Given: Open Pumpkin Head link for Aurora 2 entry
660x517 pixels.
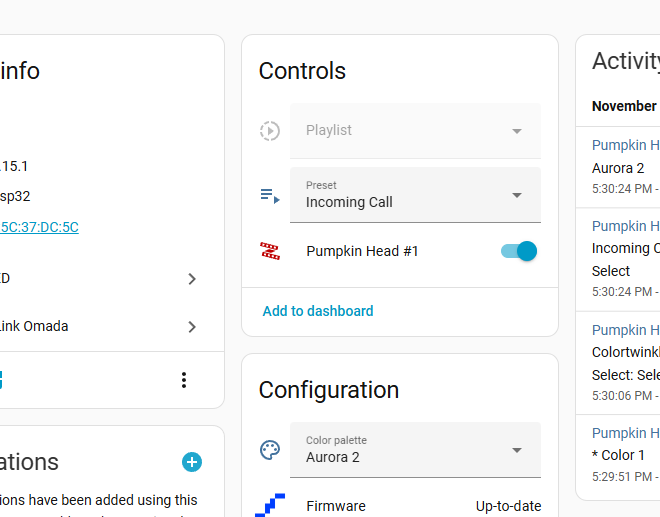Looking at the screenshot, I should click(x=626, y=145).
